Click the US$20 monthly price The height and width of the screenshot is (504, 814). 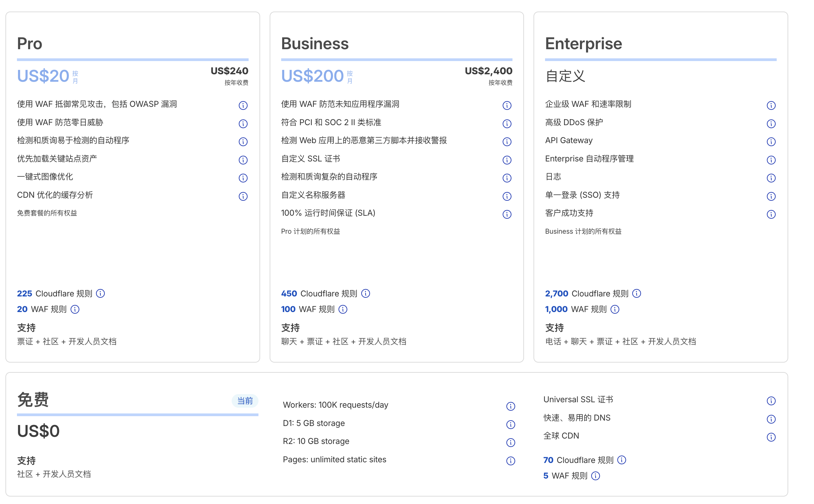[x=43, y=76]
